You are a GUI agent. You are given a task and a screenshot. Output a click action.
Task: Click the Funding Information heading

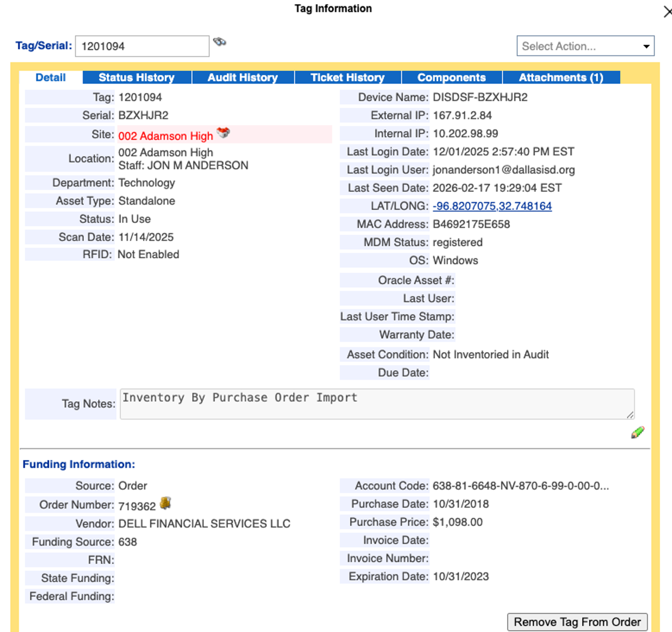coord(79,464)
